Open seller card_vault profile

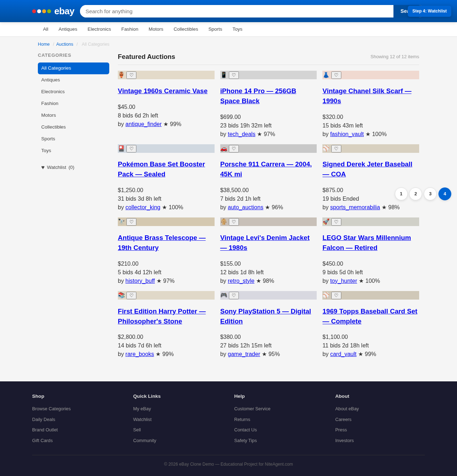[x=343, y=354]
